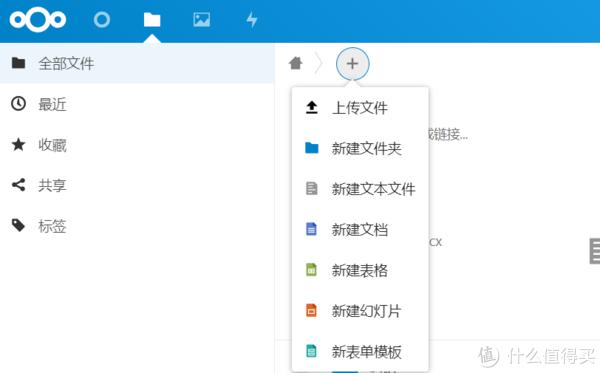The width and height of the screenshot is (600, 373).
Task: Select 全部文件 in the sidebar
Action: 137,63
